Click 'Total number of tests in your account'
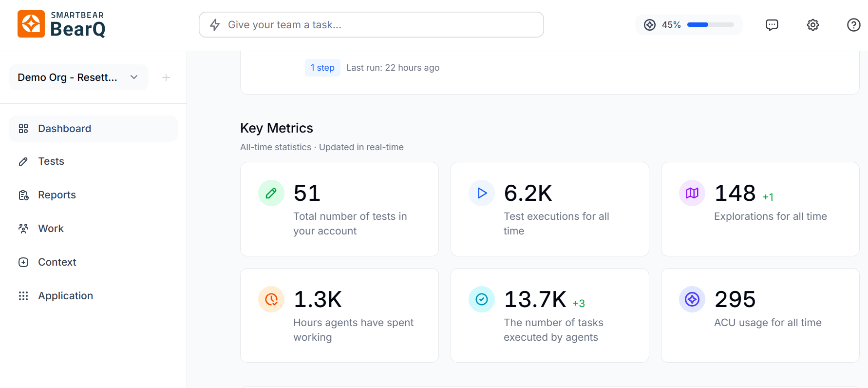The width and height of the screenshot is (868, 388). pos(350,224)
